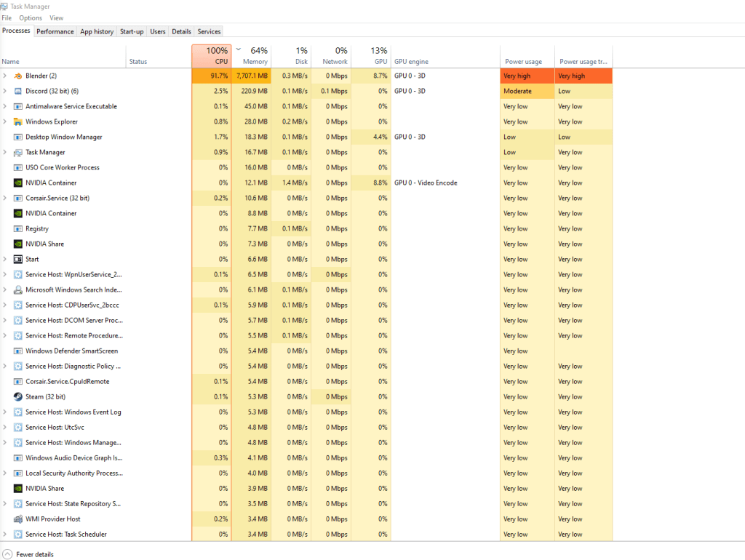Click the Steam (32 bit) icon
745x560 pixels.
coord(18,396)
